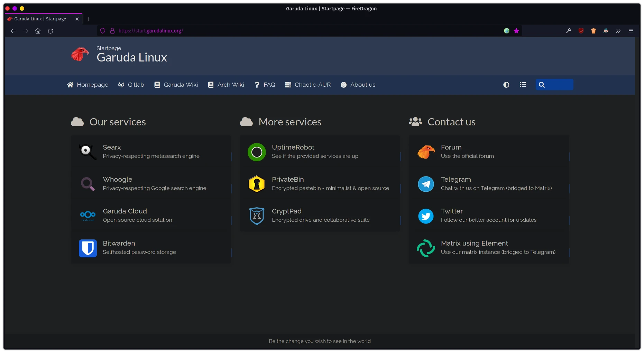The height and width of the screenshot is (353, 644).
Task: Open Bitwarden via its shield icon
Action: point(88,248)
